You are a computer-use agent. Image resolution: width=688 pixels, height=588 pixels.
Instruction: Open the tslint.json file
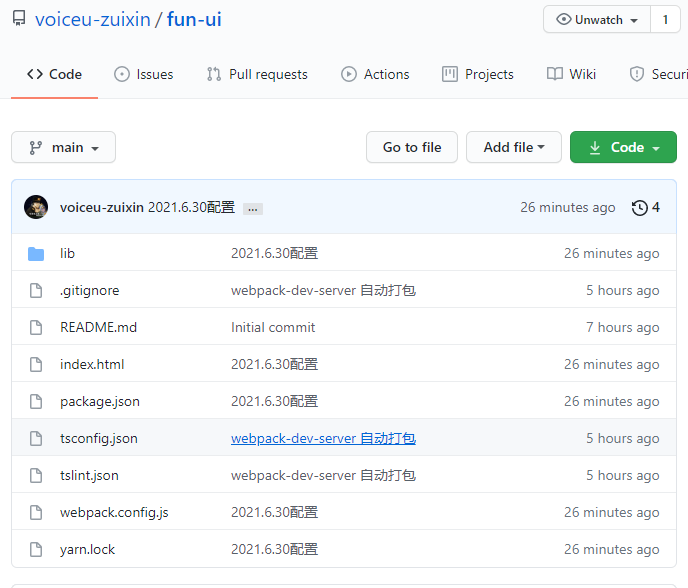[x=90, y=475]
